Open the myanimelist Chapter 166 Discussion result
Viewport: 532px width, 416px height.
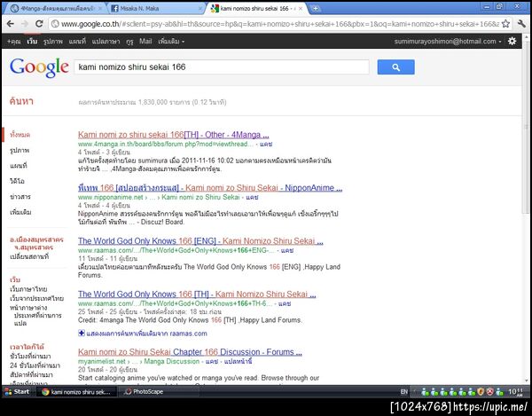click(x=190, y=352)
